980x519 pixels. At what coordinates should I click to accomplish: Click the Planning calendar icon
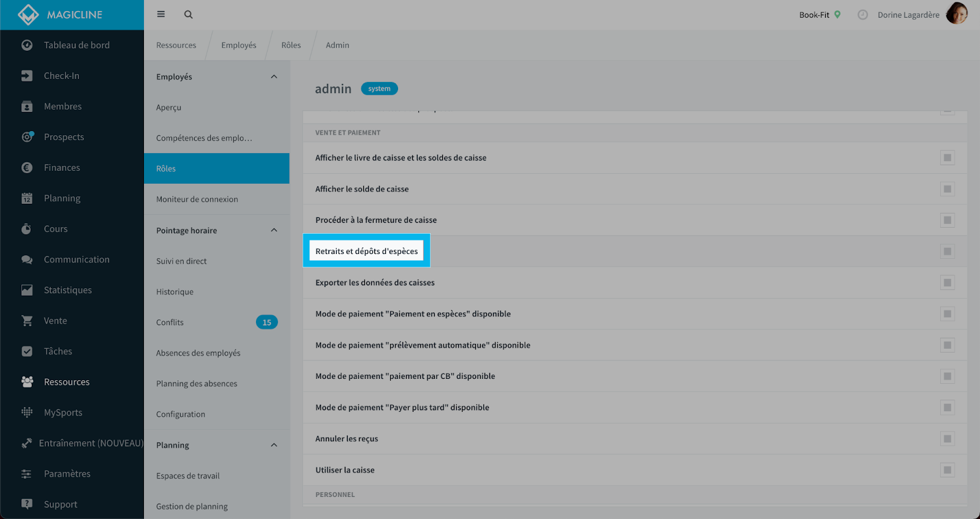click(27, 198)
